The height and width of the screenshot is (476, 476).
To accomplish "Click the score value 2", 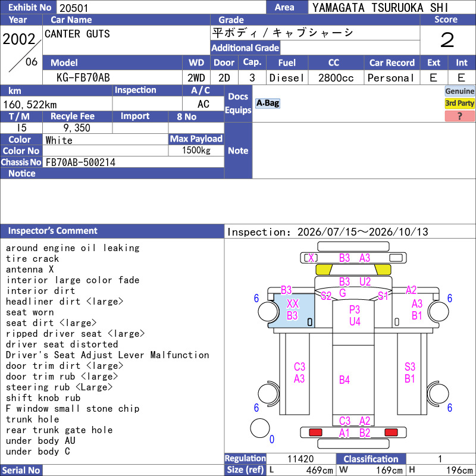I will tap(447, 40).
